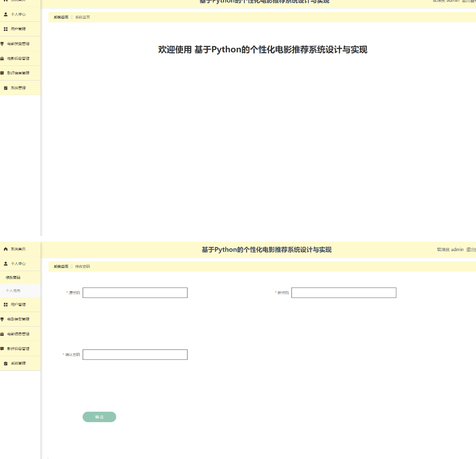Click the 确认密码 field label
Image resolution: width=476 pixels, height=459 pixels.
72,355
